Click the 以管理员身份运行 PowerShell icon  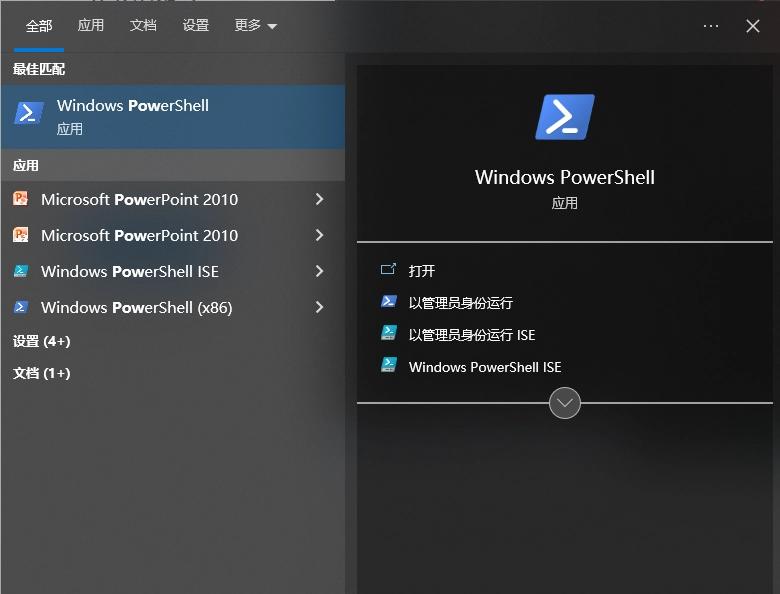point(389,302)
